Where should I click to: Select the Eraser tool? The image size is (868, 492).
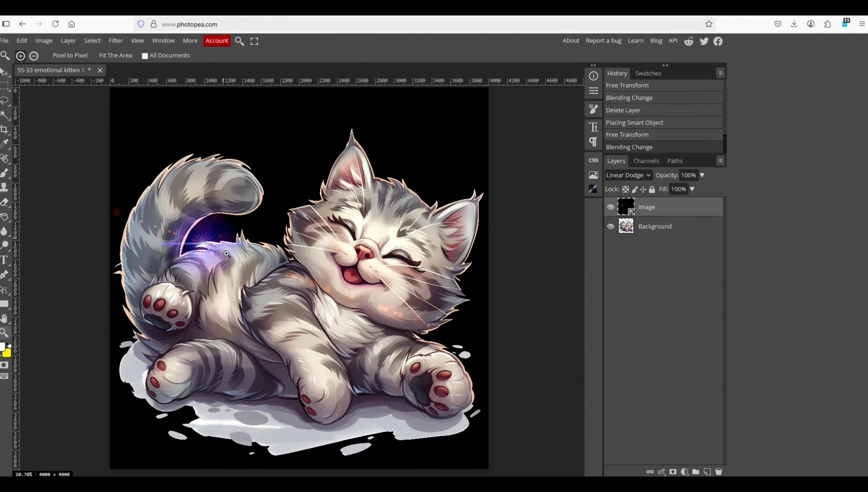(5, 203)
